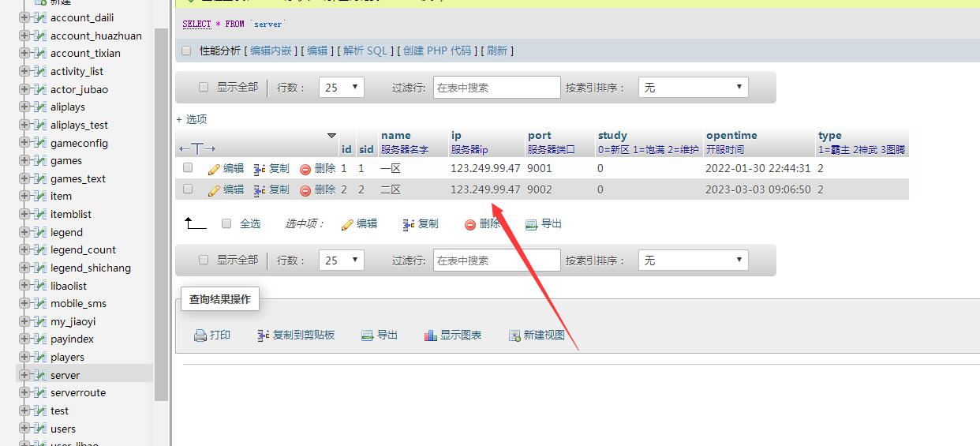Click the export icon beside selected items

click(532, 224)
